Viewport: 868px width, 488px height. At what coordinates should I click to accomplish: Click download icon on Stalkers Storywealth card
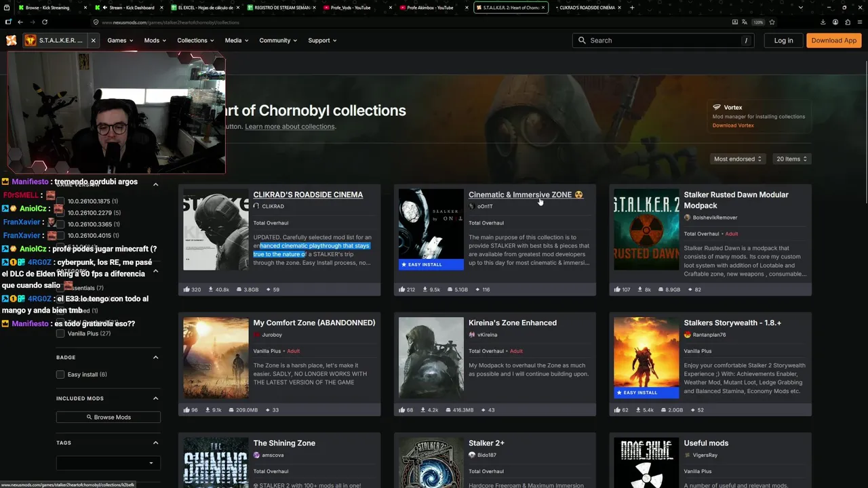(x=637, y=410)
